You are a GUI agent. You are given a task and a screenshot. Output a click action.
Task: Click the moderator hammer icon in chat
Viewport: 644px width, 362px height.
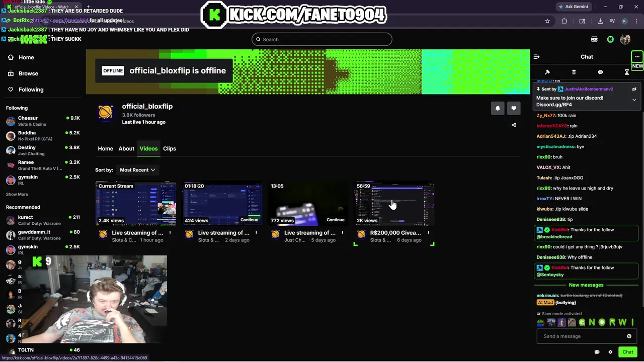tap(547, 72)
